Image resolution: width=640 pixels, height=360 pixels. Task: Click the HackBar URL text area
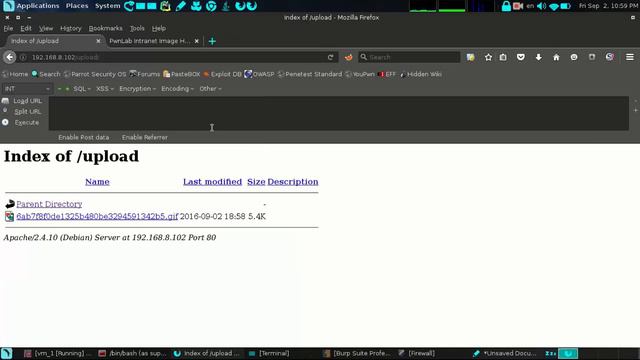(x=339, y=113)
